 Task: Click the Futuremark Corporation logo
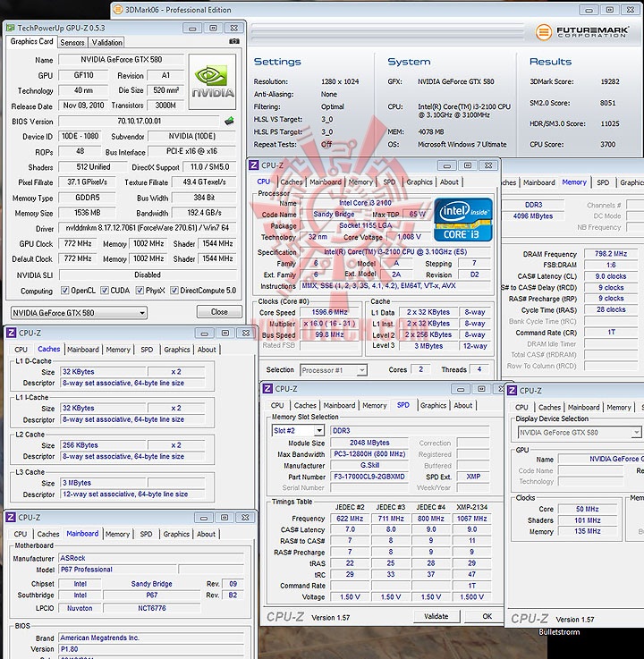[581, 32]
